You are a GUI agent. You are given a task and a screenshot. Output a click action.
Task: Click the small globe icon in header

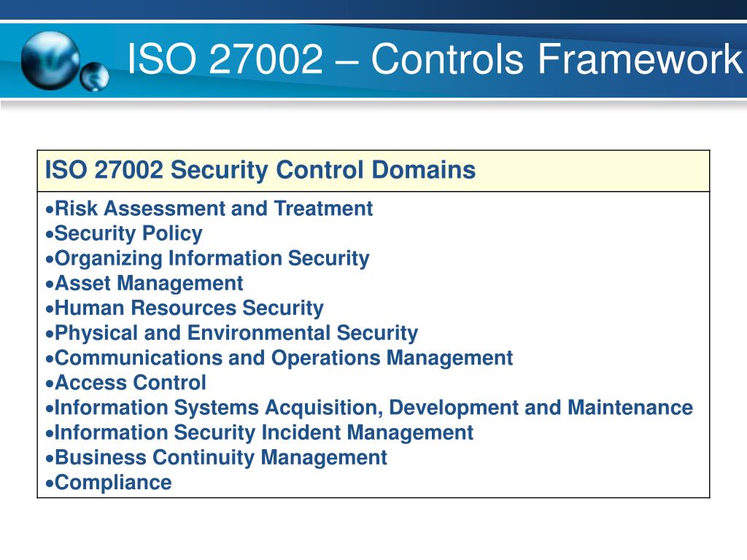click(x=94, y=77)
